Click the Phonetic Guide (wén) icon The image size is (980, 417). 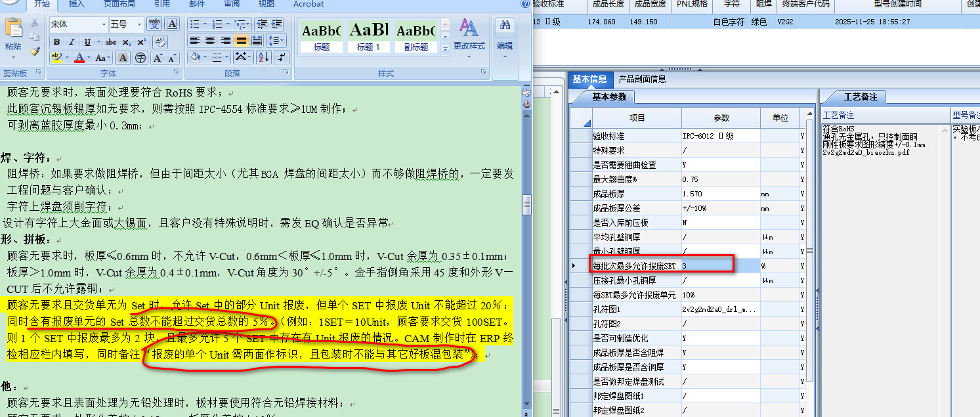point(154,24)
